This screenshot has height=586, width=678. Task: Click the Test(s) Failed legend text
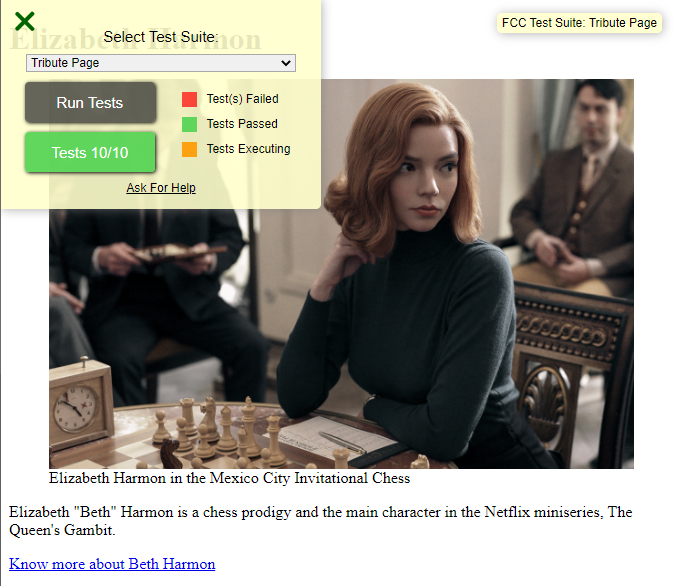243,99
